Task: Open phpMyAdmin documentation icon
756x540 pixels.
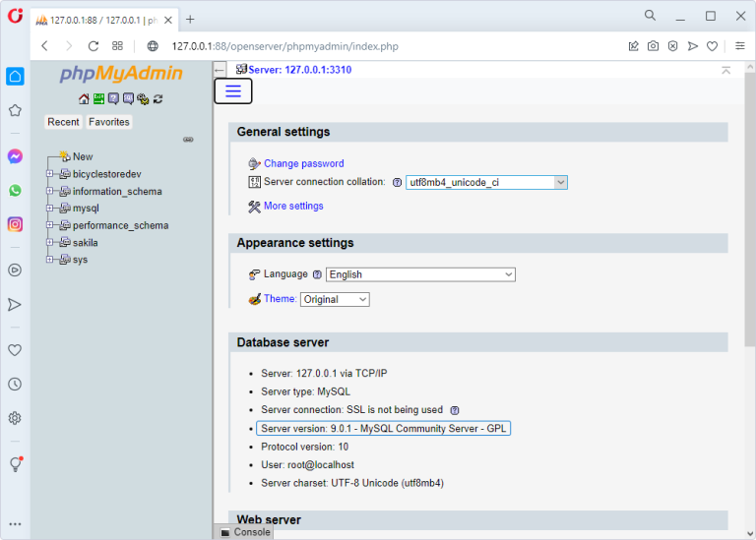Action: click(113, 98)
